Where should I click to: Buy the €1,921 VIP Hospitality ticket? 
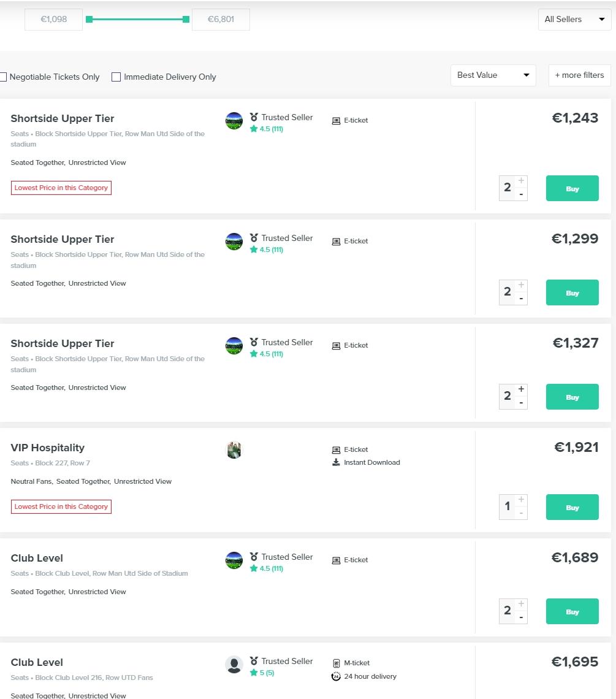[572, 508]
